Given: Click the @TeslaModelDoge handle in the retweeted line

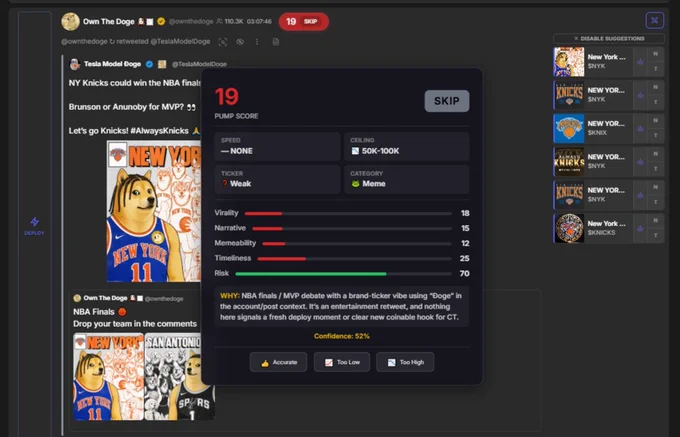Looking at the screenshot, I should 180,42.
